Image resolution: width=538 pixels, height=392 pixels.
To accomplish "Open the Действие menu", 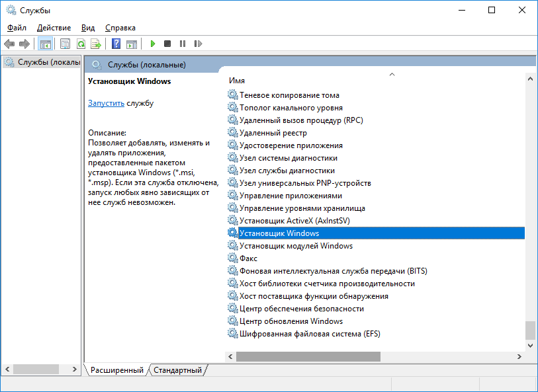I will (54, 28).
